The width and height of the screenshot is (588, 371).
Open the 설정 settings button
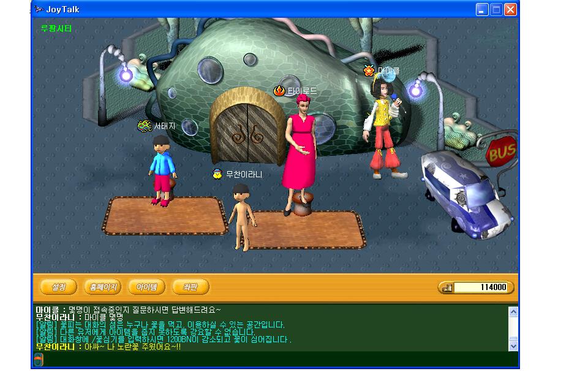tap(59, 287)
